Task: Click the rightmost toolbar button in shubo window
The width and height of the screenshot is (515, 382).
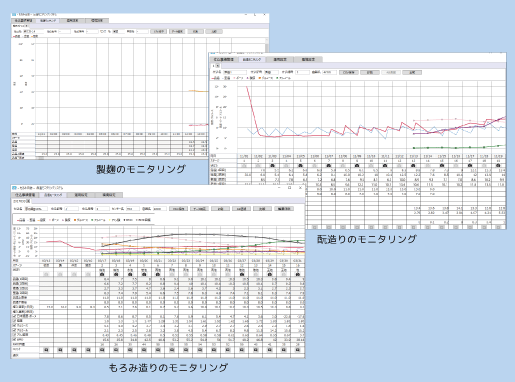Action: tap(412, 72)
